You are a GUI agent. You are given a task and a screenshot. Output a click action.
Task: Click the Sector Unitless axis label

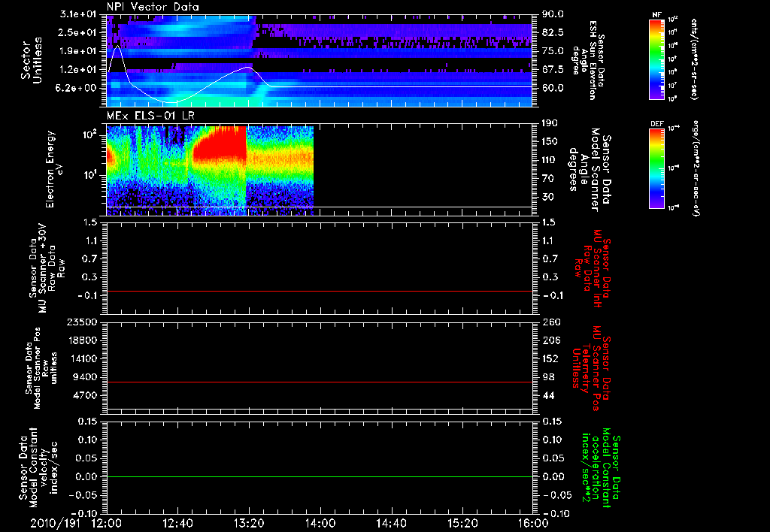pyautogui.click(x=32, y=60)
